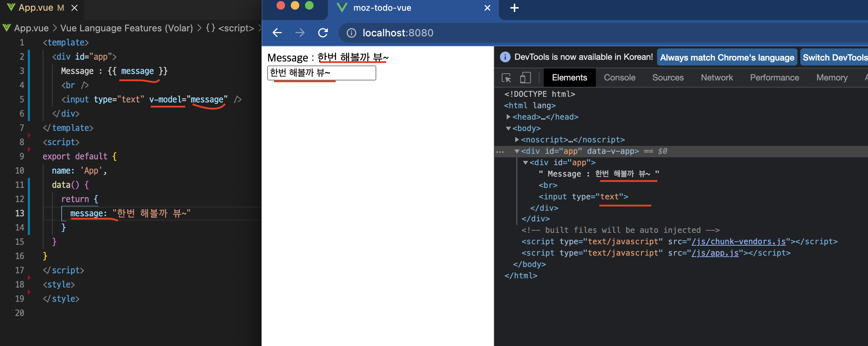Viewport: 868px width, 346px height.
Task: Click the name: 'App' line in editor
Action: click(79, 171)
